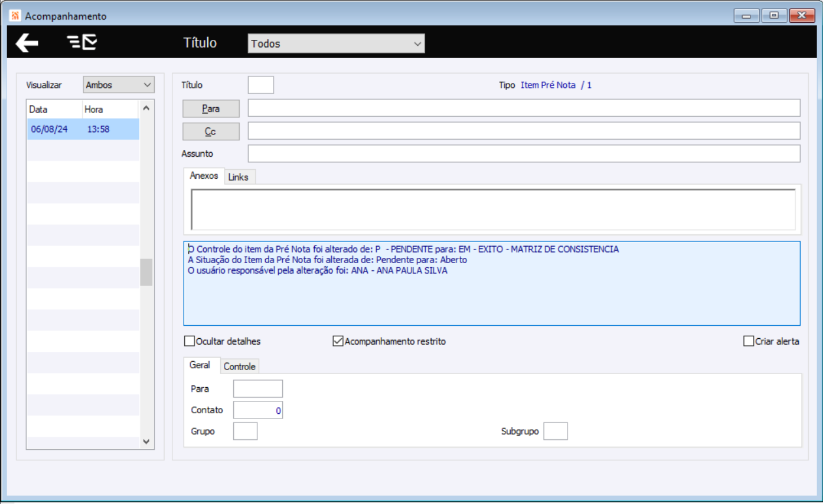Image resolution: width=823 pixels, height=504 pixels.
Task: Switch to the Links tab
Action: (238, 177)
